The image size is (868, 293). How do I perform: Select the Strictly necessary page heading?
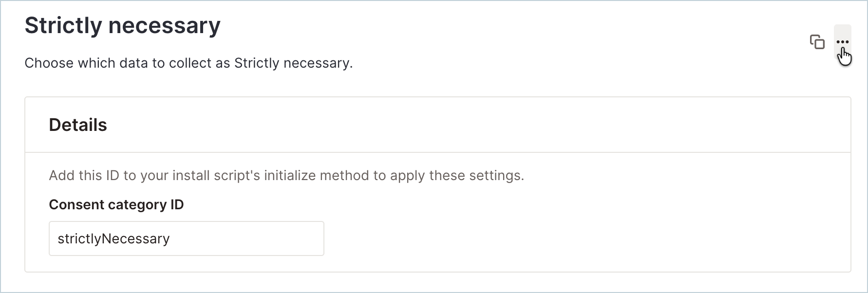[x=123, y=25]
